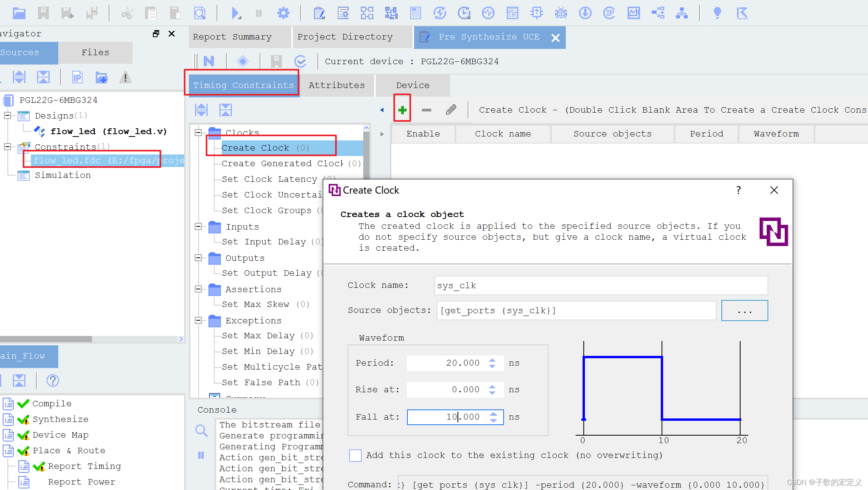
Task: Click the Place & Route flow step
Action: 69,451
